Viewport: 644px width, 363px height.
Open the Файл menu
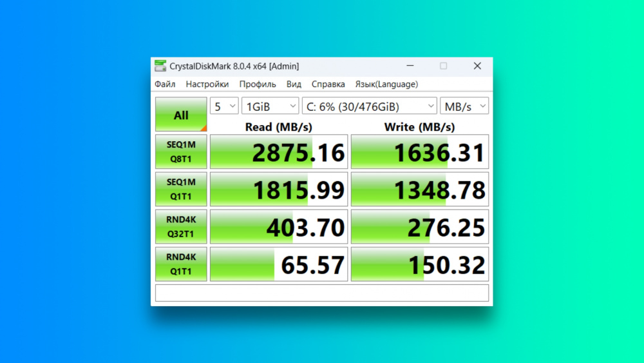[165, 84]
